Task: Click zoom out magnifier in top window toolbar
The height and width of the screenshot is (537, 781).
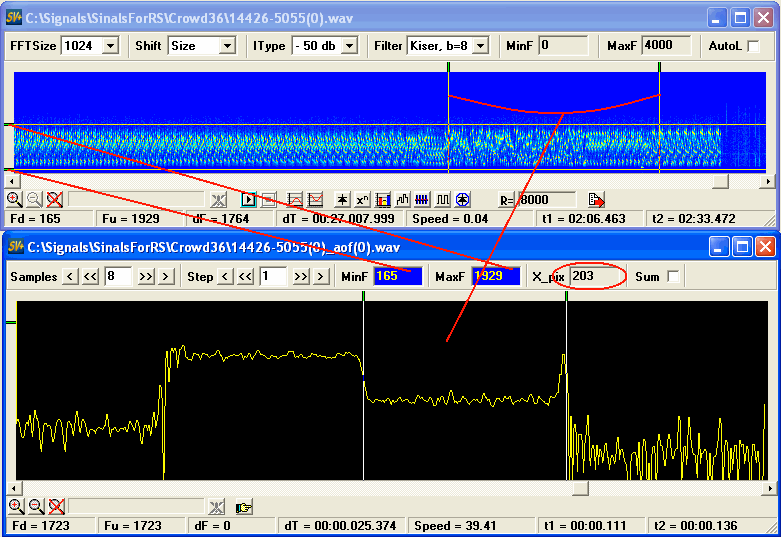Action: click(34, 199)
